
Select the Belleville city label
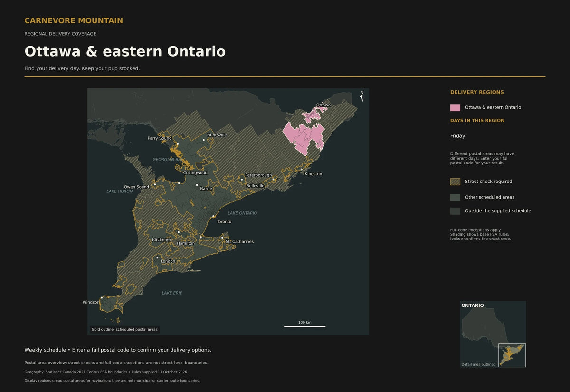[x=256, y=186]
